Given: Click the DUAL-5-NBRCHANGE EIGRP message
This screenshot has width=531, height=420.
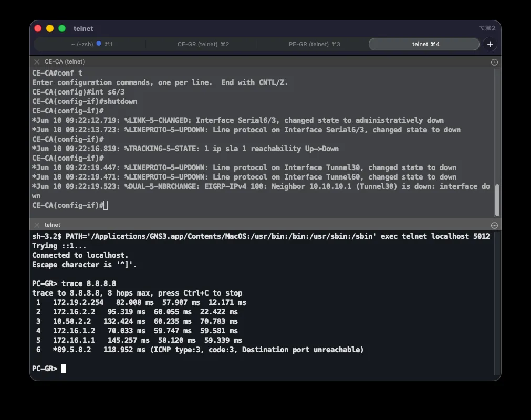Looking at the screenshot, I should [x=261, y=191].
